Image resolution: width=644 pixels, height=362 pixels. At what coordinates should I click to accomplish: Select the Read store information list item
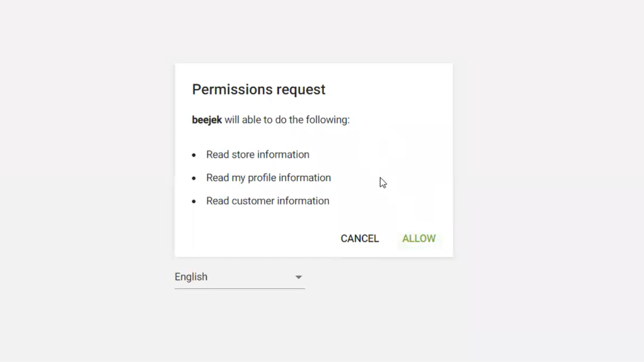(x=258, y=154)
